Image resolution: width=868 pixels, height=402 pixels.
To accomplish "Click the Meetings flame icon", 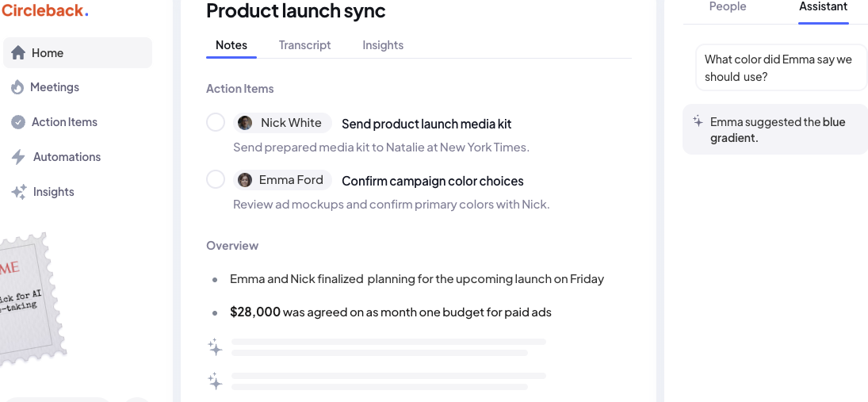I will (x=17, y=87).
